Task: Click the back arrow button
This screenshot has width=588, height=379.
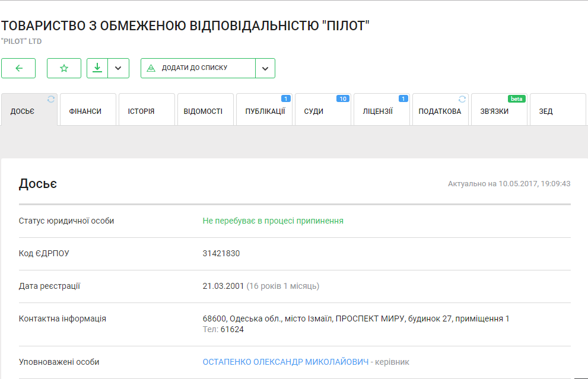Action: [x=18, y=68]
